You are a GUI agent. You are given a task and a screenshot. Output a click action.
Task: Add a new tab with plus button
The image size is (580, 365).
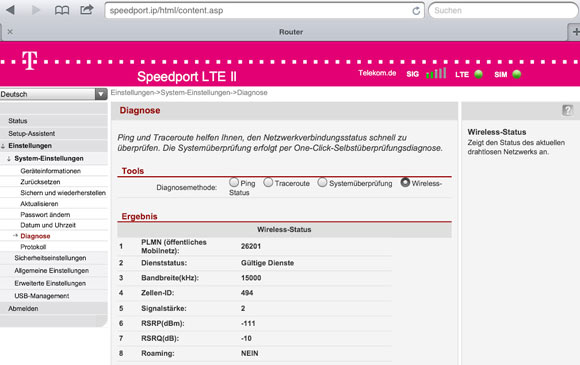coord(575,32)
